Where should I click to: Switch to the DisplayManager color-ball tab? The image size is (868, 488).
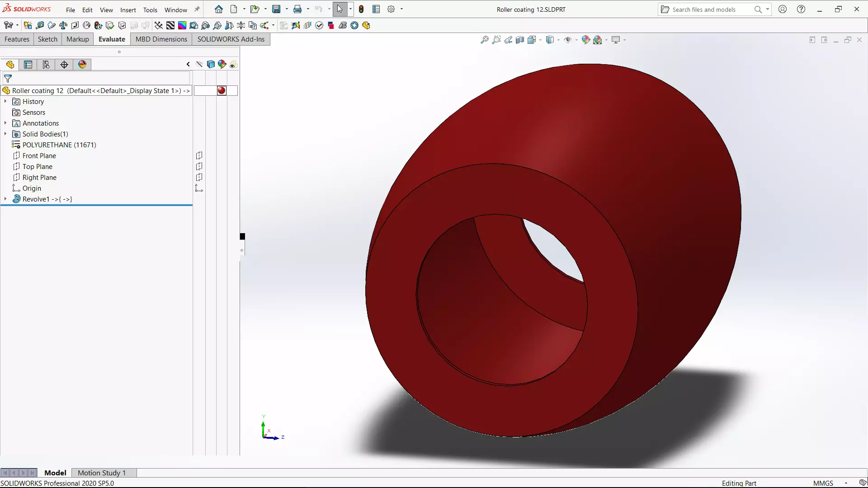(82, 65)
